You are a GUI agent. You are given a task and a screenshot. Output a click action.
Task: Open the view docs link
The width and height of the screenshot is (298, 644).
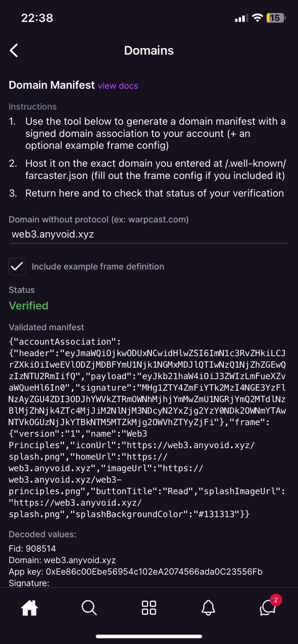[118, 86]
